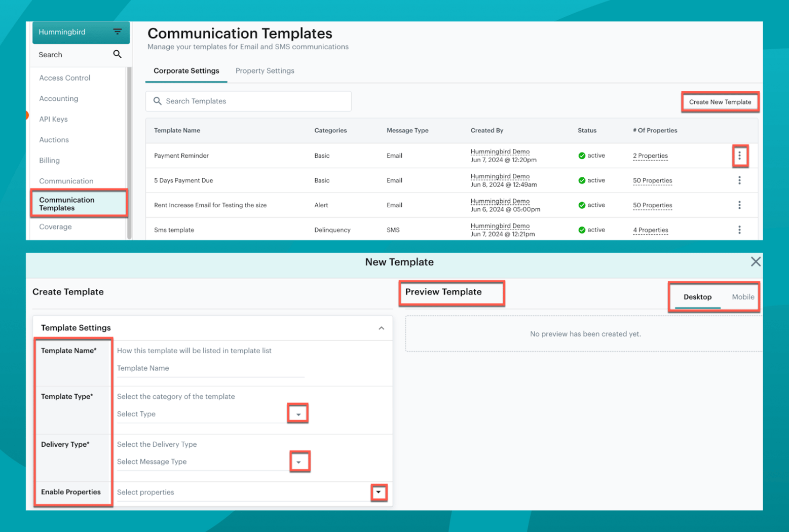Open 2 Properties link for Payment Reminder
The image size is (789, 532).
click(x=650, y=156)
